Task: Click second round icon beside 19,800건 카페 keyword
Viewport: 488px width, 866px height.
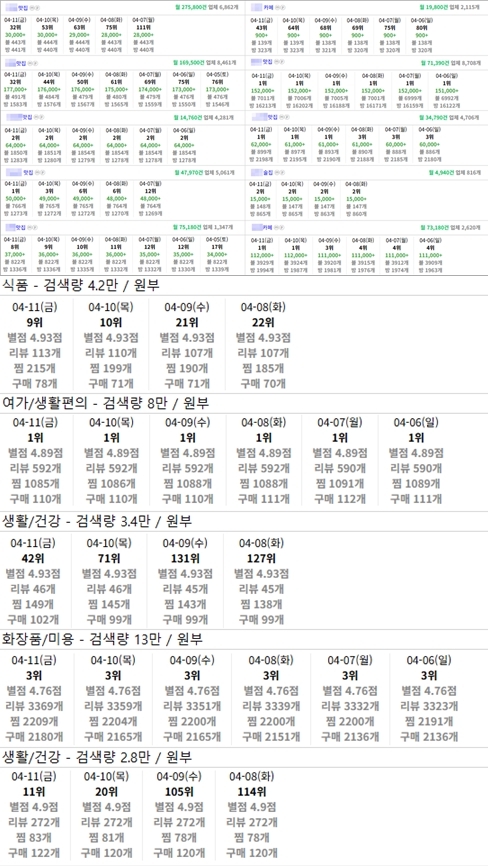Action: (283, 8)
